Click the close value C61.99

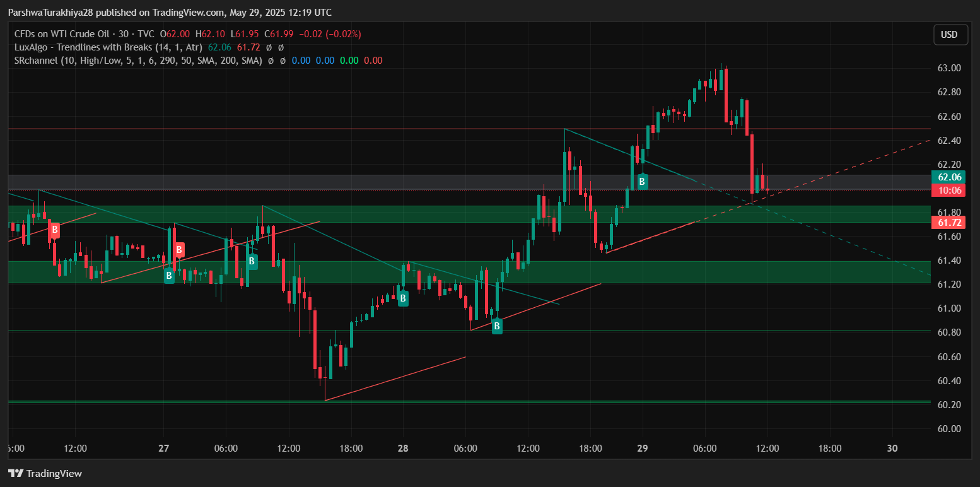tap(279, 34)
